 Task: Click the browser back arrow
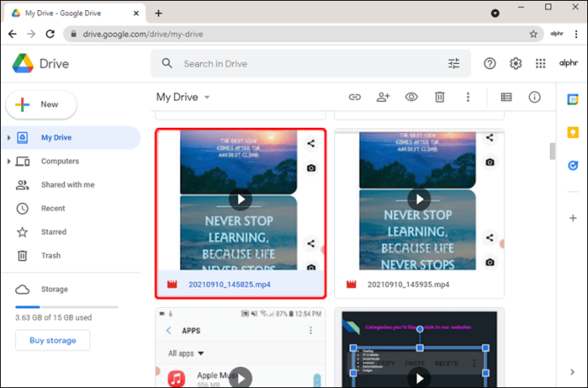pos(13,34)
